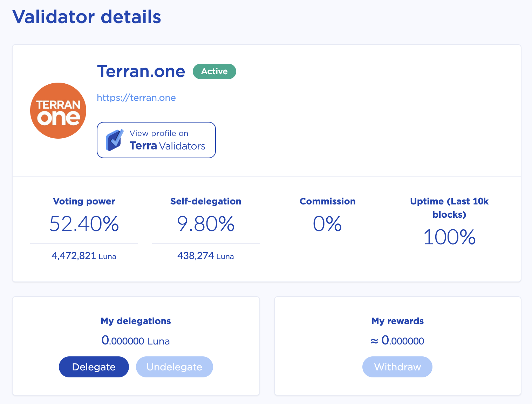Click the Withdraw rewards button

(397, 367)
